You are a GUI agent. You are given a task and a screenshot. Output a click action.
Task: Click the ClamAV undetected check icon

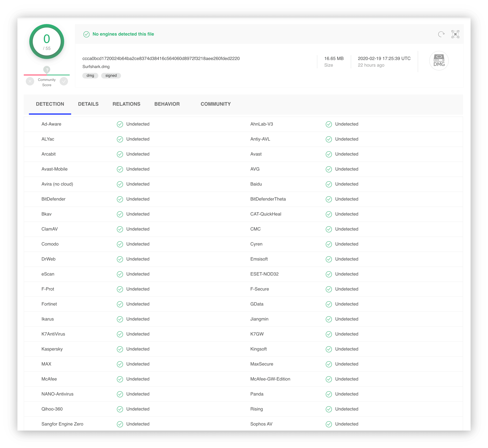coord(120,229)
